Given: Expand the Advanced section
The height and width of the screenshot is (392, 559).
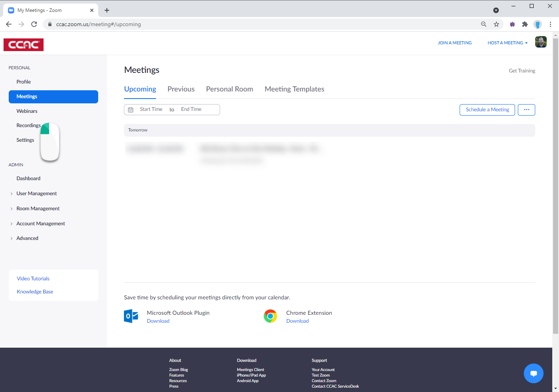Looking at the screenshot, I should [27, 238].
